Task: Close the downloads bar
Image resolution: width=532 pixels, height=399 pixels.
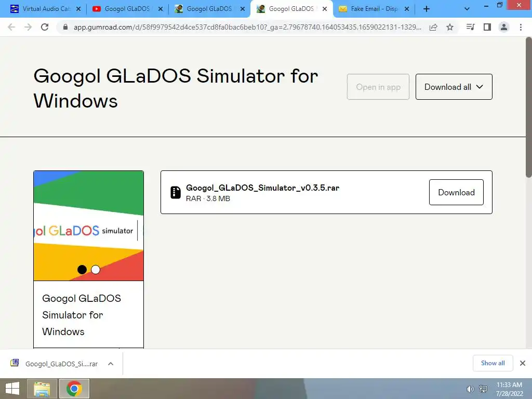Action: 523,363
